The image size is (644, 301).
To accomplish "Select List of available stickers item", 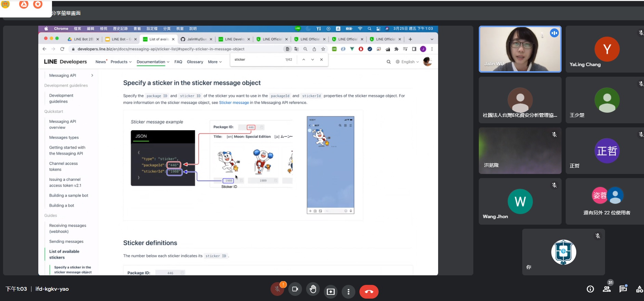I will point(64,254).
